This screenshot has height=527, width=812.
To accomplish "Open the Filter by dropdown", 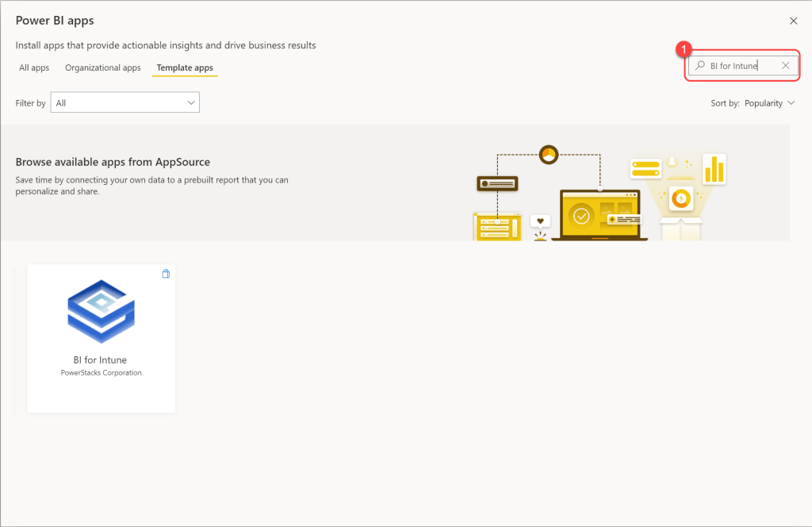I will tap(124, 102).
